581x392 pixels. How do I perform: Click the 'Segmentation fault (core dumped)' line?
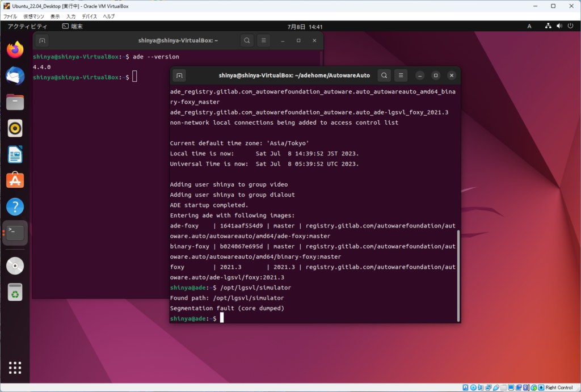(227, 308)
